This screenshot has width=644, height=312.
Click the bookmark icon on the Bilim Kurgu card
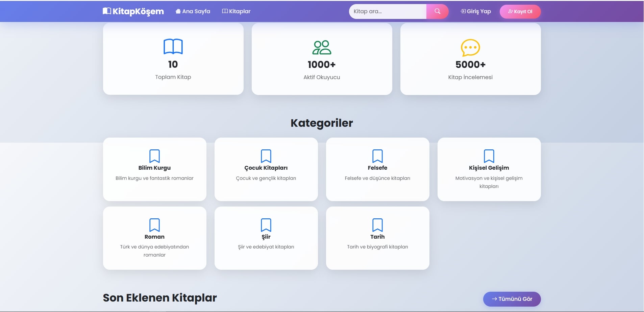coord(155,156)
